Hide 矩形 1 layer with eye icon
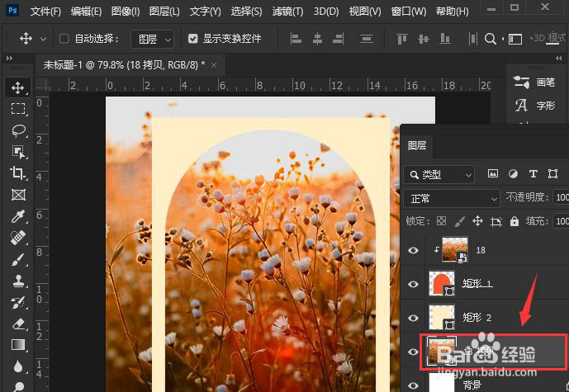 point(413,284)
